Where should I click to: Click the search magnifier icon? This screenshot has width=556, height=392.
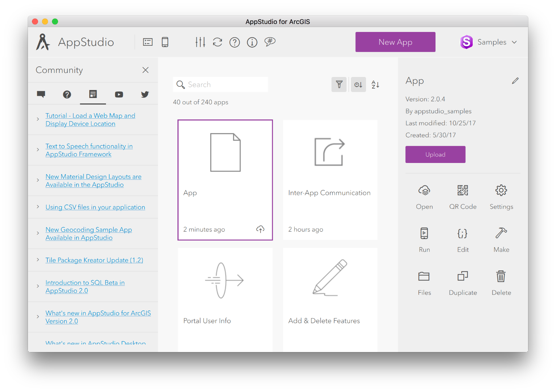click(x=180, y=85)
